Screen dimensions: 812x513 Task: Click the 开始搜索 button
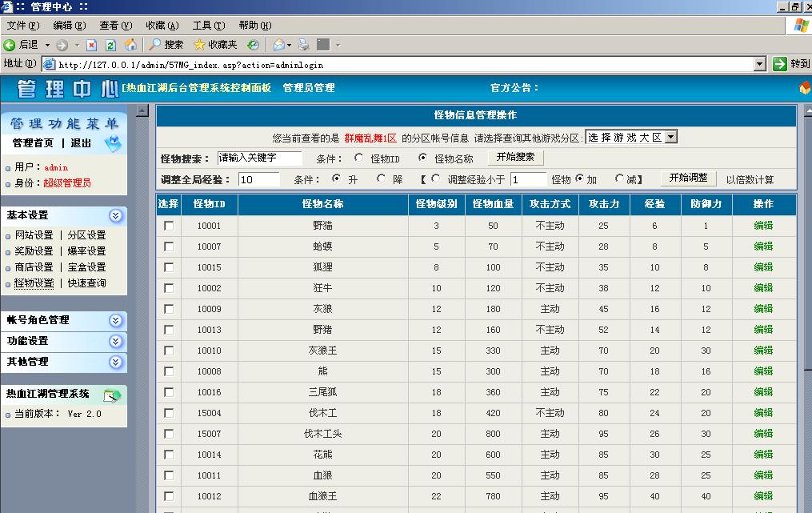515,158
